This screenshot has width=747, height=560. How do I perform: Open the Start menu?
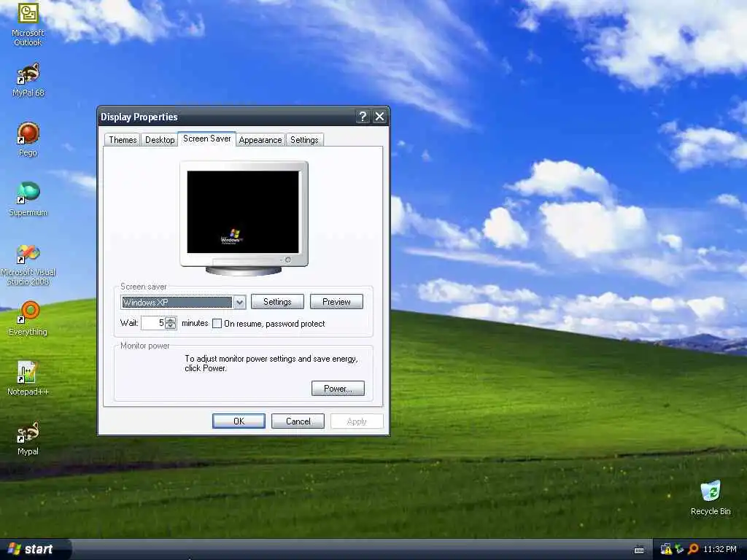34,550
